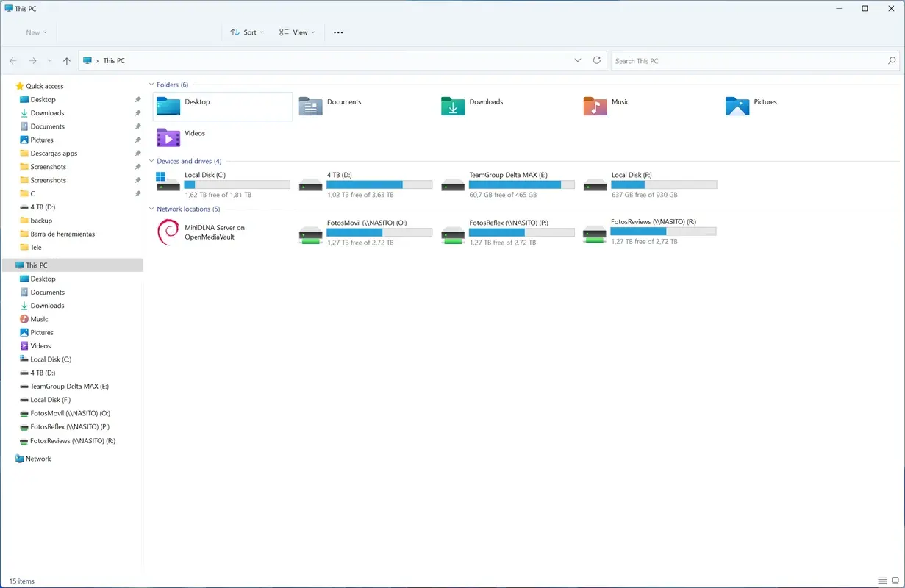Viewport: 905px width, 588px height.
Task: Collapse the Devices and drives section
Action: point(151,161)
